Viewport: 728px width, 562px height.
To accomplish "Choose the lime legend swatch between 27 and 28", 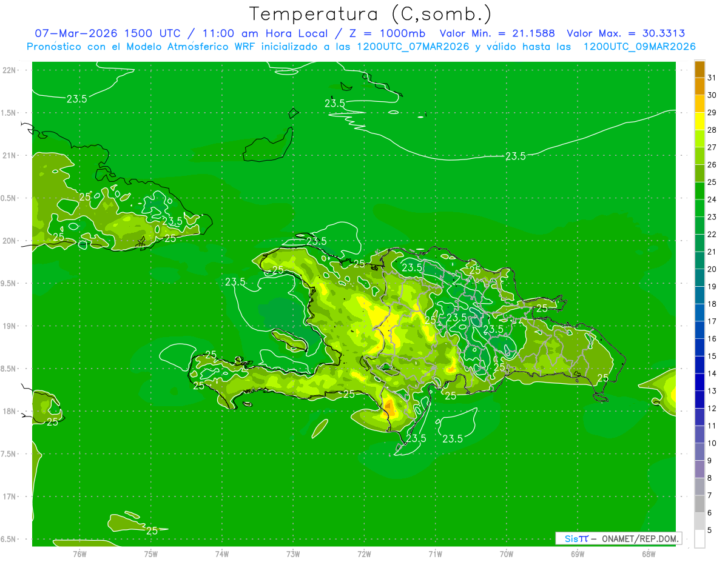I will [699, 139].
